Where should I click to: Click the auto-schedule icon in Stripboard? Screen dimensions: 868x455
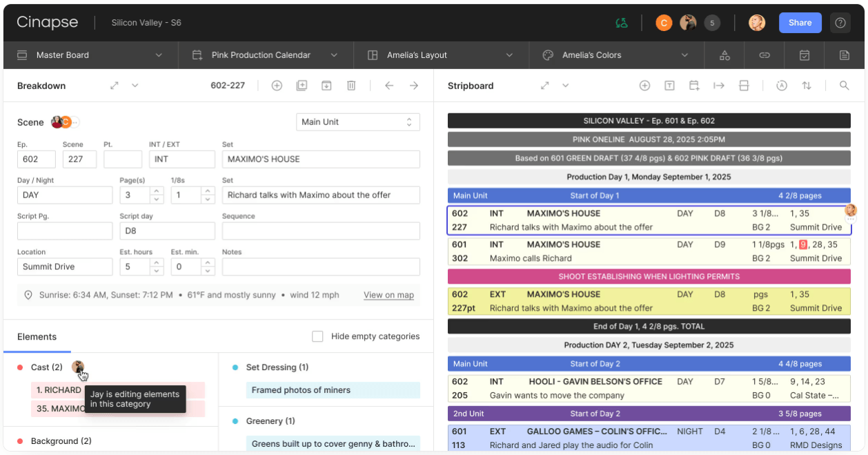782,86
